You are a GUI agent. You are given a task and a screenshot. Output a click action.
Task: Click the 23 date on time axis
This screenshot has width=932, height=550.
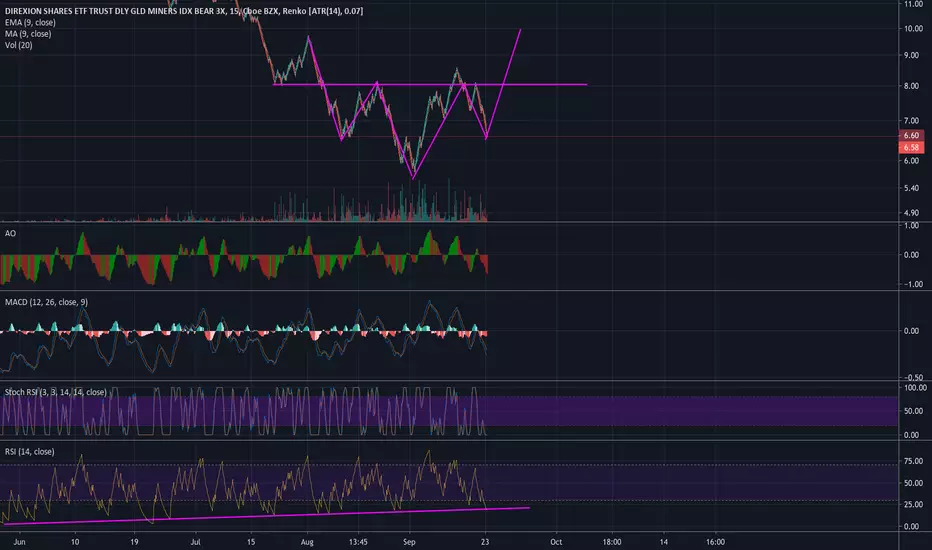click(485, 542)
